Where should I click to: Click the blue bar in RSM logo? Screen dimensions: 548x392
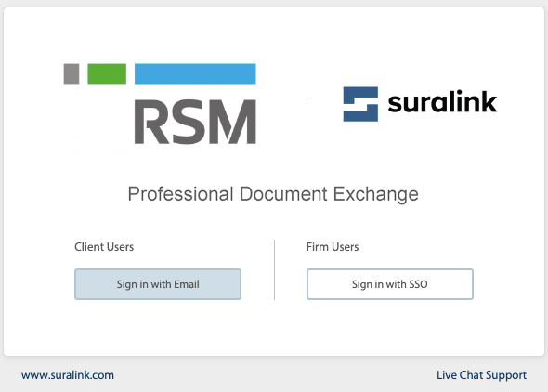195,73
